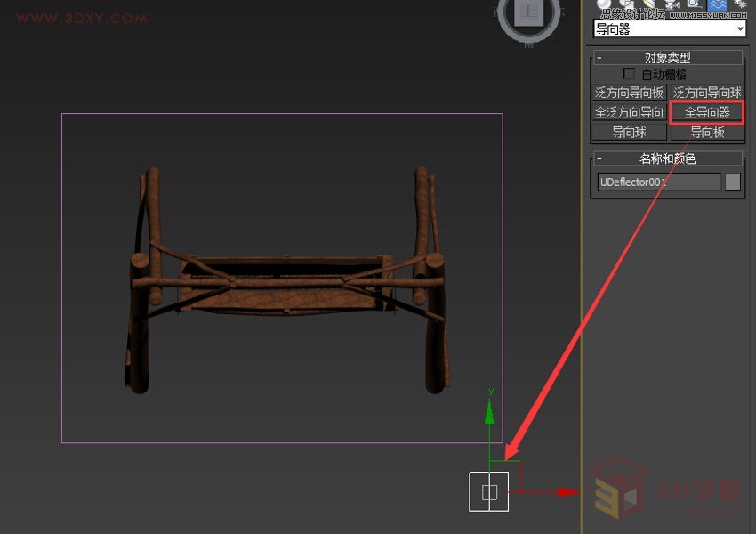Open the Helpers category icon

coord(694,4)
